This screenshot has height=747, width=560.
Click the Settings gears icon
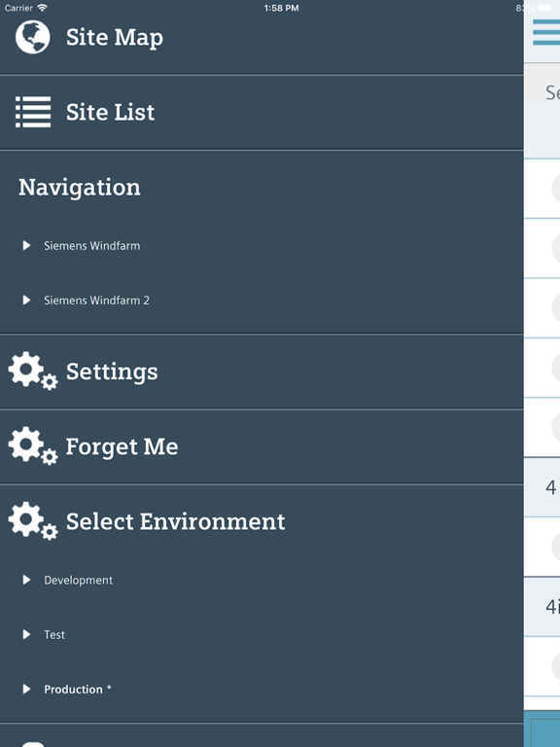(x=33, y=372)
